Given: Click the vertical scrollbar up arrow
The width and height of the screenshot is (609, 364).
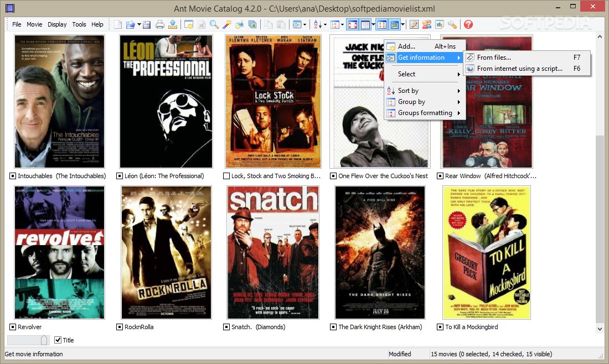Looking at the screenshot, I should pyautogui.click(x=600, y=37).
